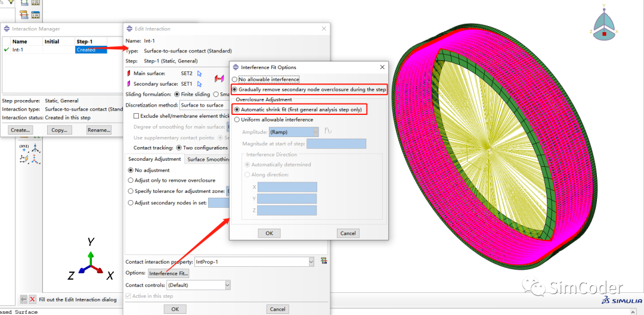Create a new interaction property icon

[x=324, y=261]
